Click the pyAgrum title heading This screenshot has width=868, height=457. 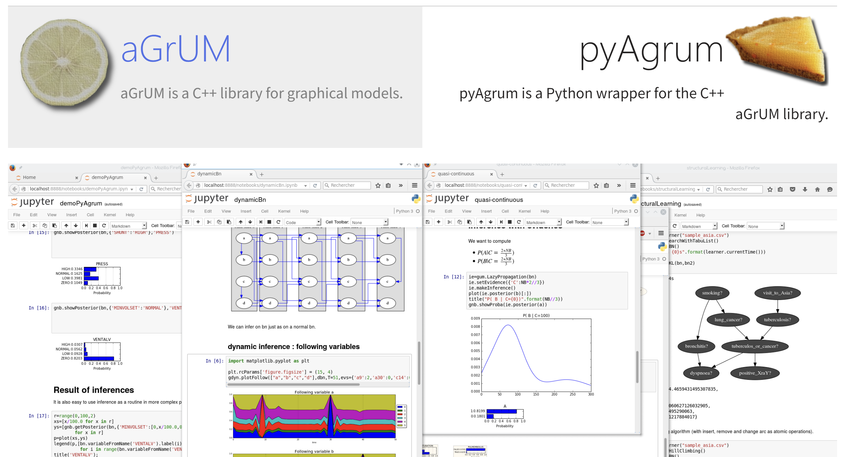click(651, 50)
